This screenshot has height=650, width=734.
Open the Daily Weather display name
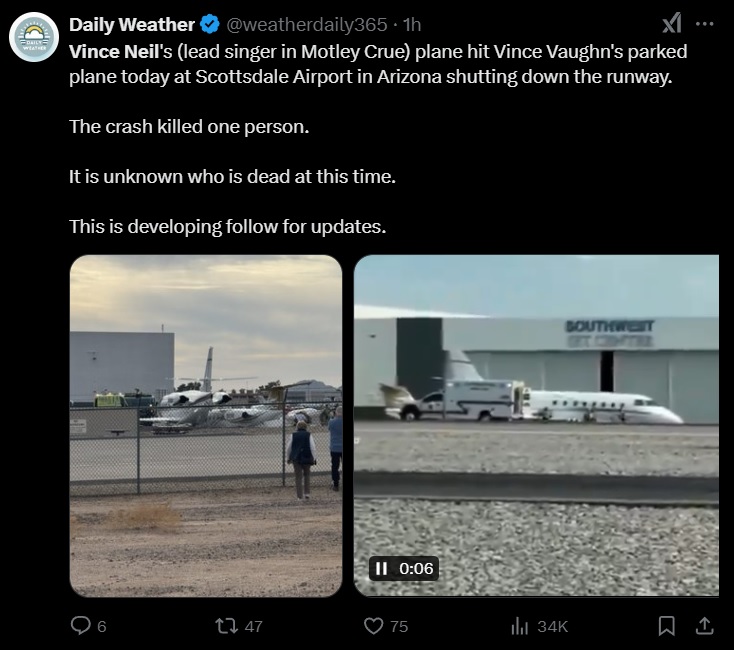pos(132,24)
